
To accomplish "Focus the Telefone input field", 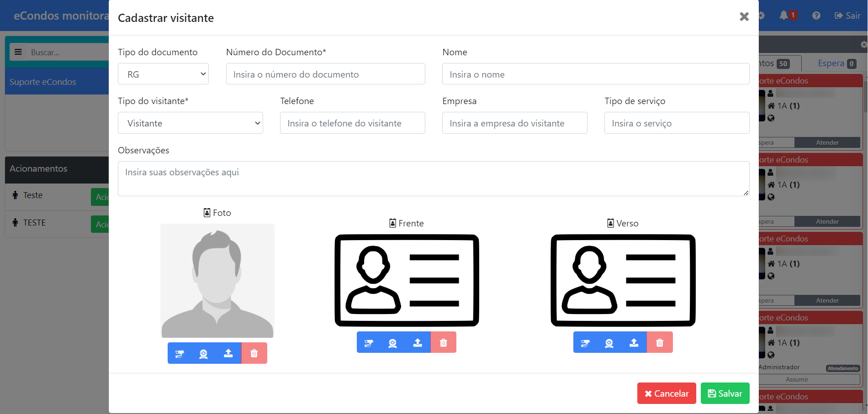I will tap(353, 123).
